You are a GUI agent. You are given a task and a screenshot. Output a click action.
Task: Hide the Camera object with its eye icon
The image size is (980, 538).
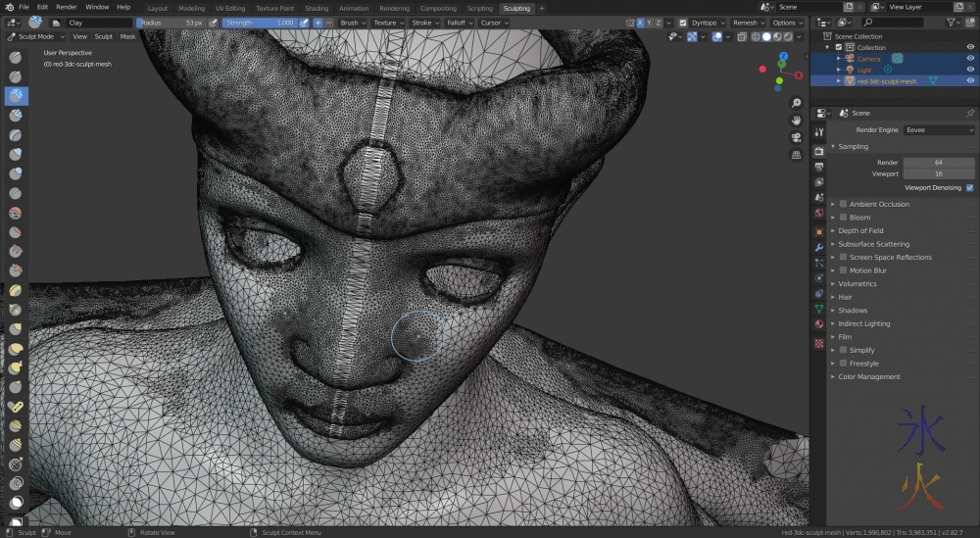click(x=970, y=59)
